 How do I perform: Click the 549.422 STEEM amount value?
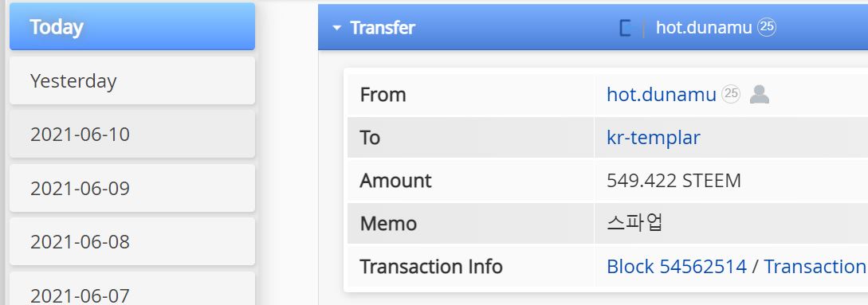[x=674, y=181]
